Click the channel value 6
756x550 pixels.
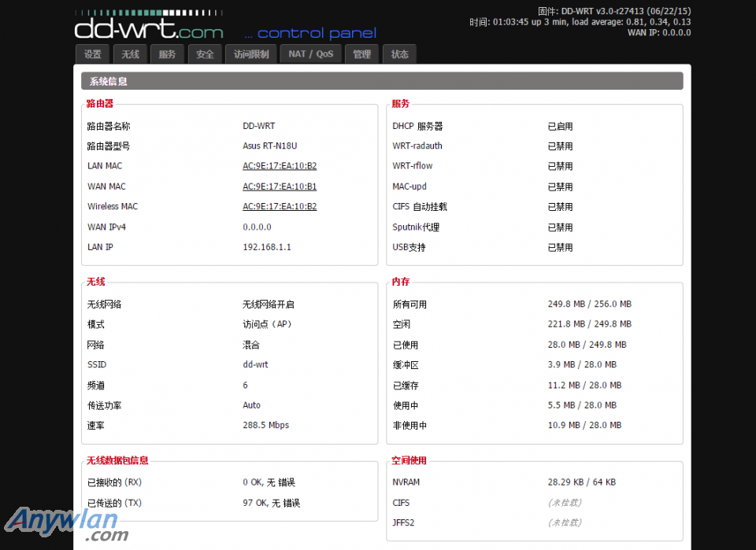246,386
